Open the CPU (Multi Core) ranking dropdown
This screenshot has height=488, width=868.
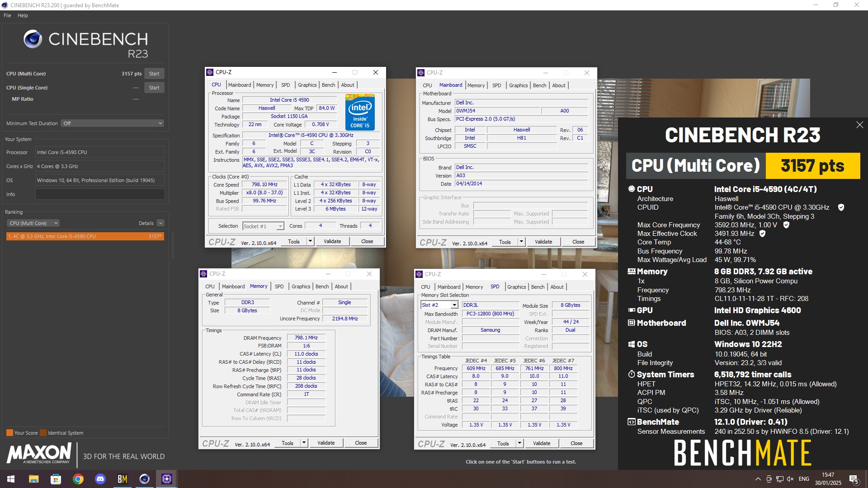pos(33,223)
